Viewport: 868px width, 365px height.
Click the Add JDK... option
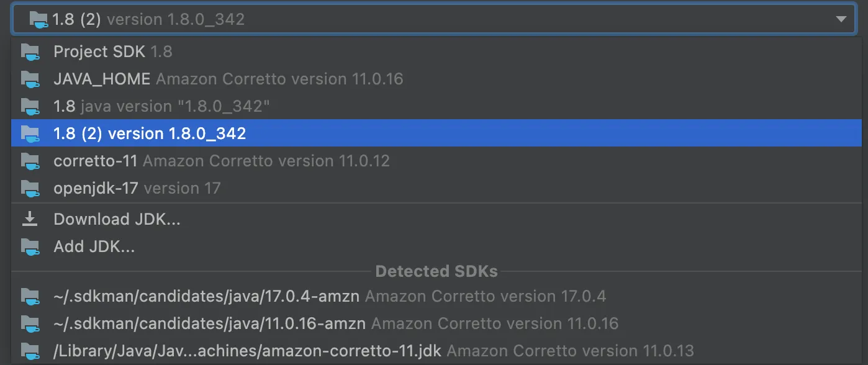pyautogui.click(x=94, y=246)
